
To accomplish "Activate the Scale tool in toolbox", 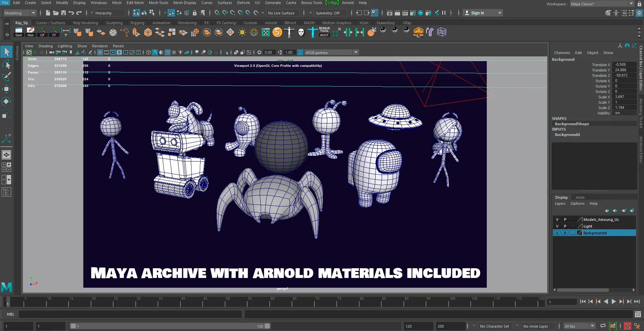I will (x=6, y=114).
